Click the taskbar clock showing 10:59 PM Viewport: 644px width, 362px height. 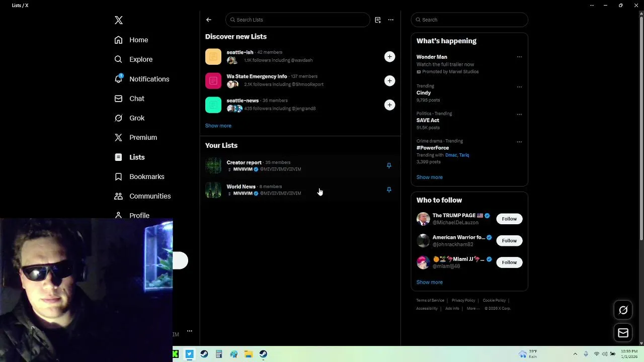coord(629,354)
